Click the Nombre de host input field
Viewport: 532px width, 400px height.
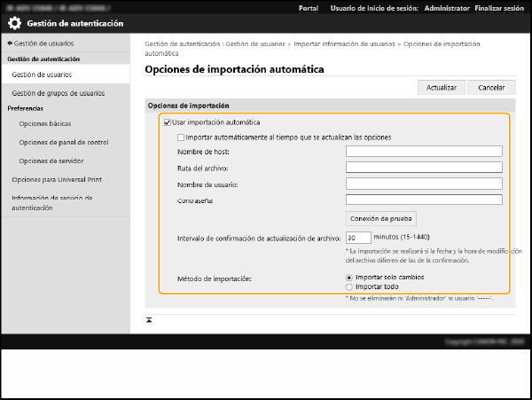coord(424,152)
